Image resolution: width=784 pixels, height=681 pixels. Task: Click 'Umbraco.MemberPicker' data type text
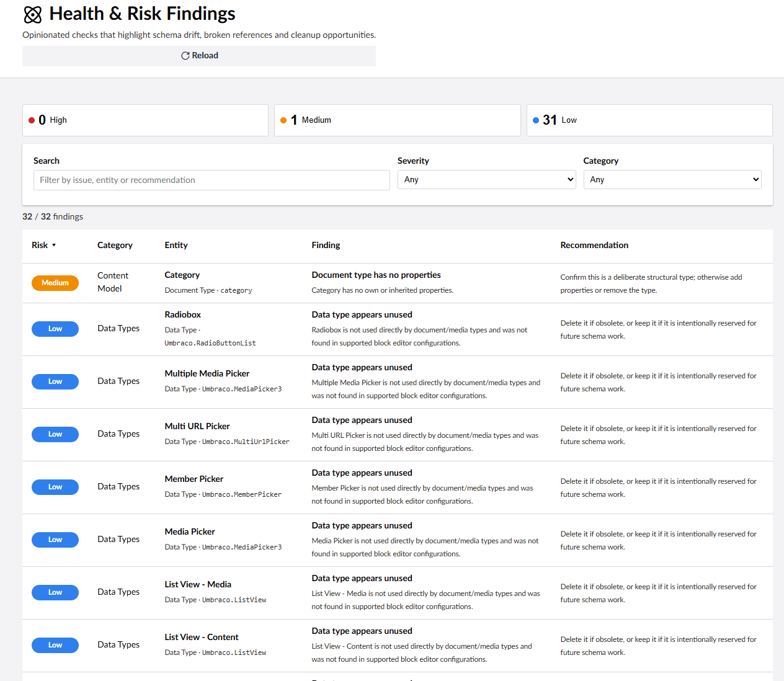(x=242, y=495)
